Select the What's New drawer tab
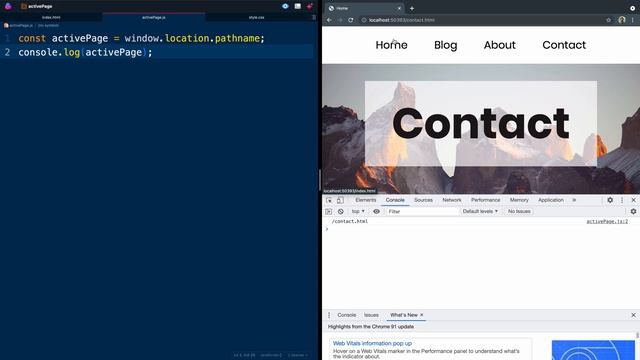The height and width of the screenshot is (360, 640). [x=404, y=315]
